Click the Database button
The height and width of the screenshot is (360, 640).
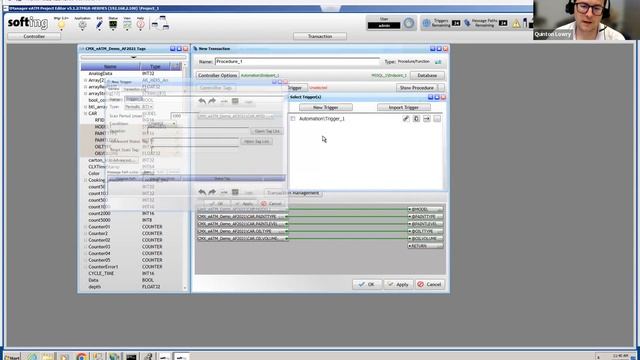[427, 76]
